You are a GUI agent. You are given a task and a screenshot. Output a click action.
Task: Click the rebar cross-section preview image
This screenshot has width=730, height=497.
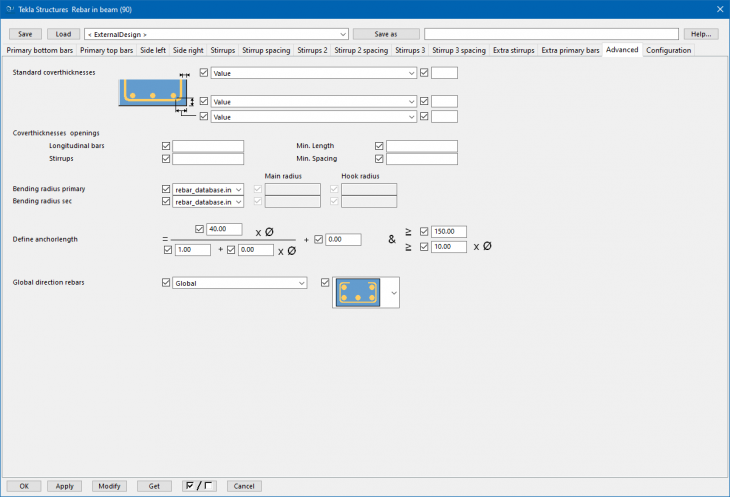click(x=357, y=291)
